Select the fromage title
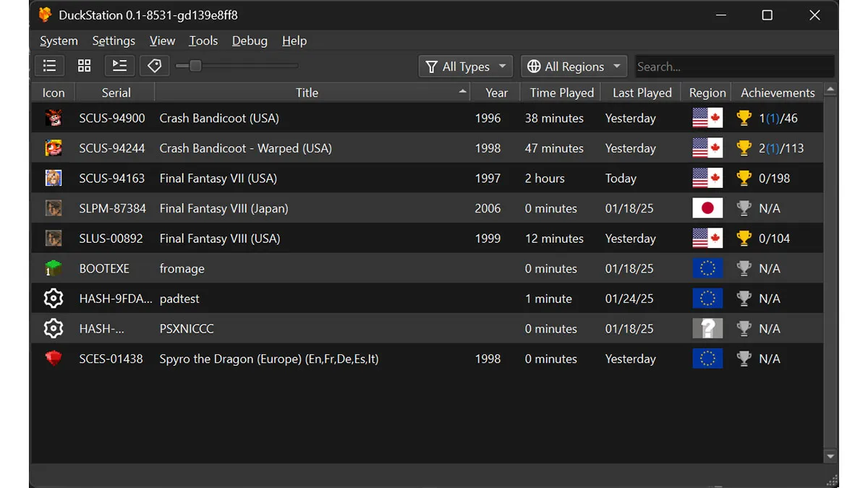This screenshot has height=488, width=868. [x=182, y=268]
